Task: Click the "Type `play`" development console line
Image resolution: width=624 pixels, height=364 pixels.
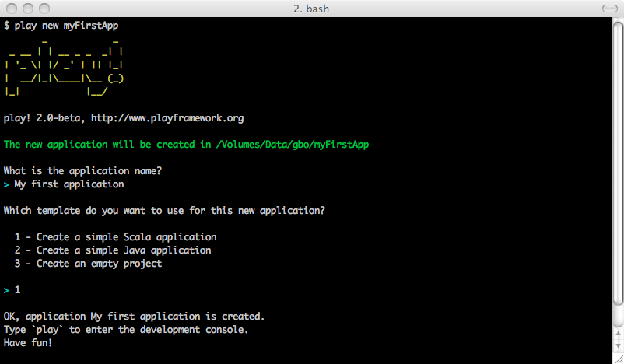Action: pos(126,330)
